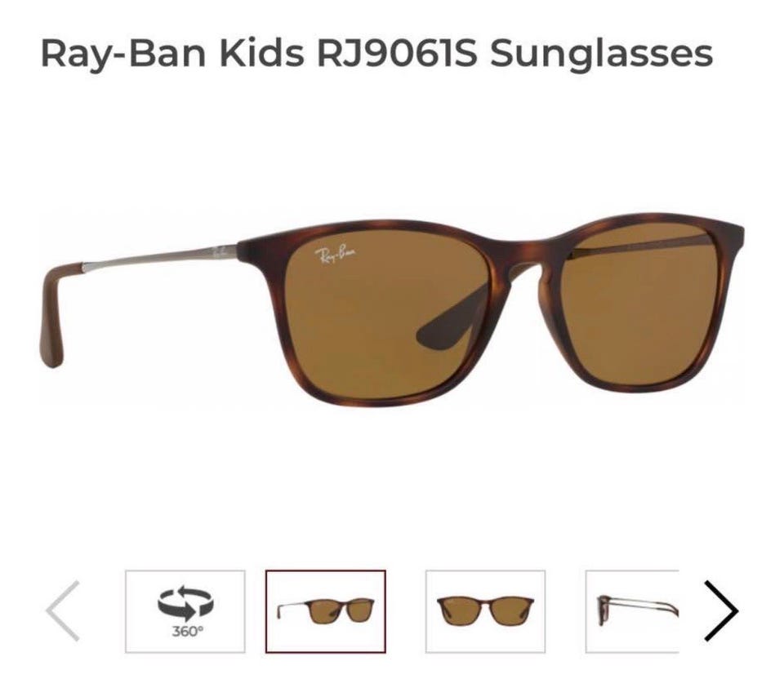
Task: Select the angled-view sunglasses thumbnail
Action: pos(326,611)
